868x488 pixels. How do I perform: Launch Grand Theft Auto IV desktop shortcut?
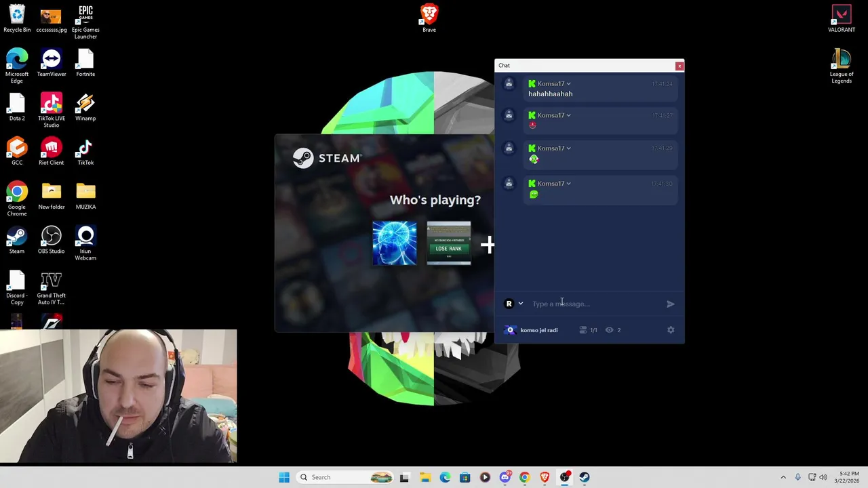point(52,287)
